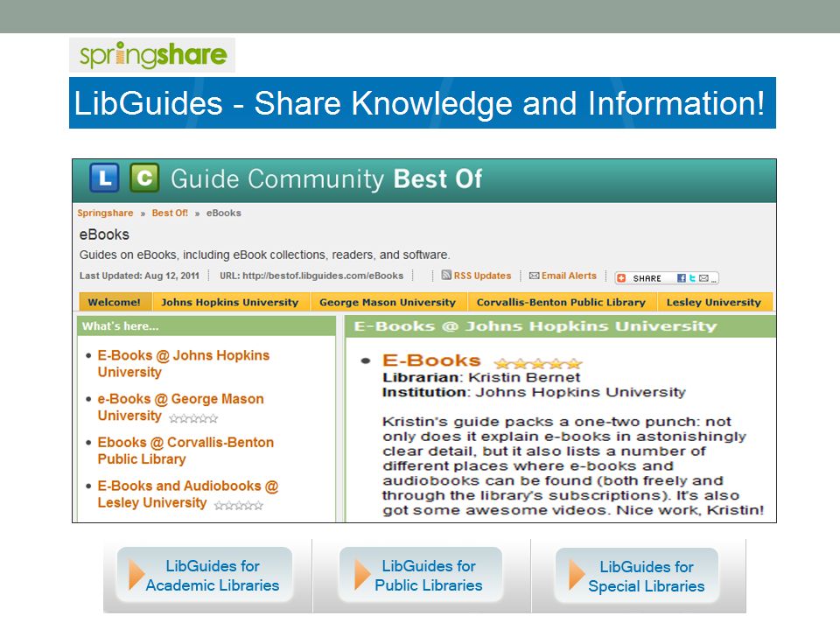Image resolution: width=840 pixels, height=630 pixels.
Task: Open e-Books @ George Mason University link
Action: point(180,407)
